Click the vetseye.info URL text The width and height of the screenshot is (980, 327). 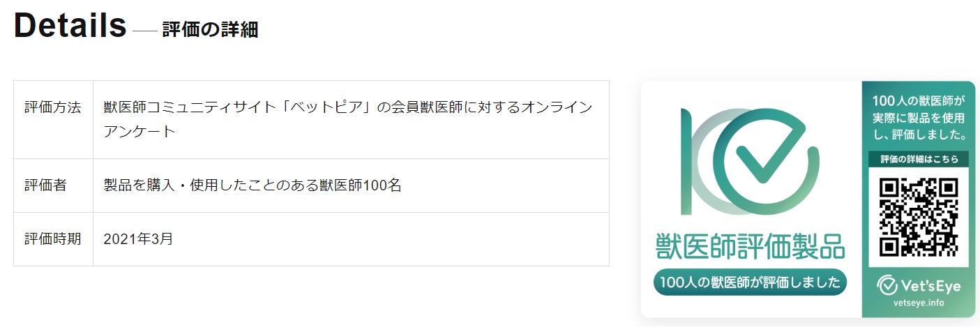918,303
